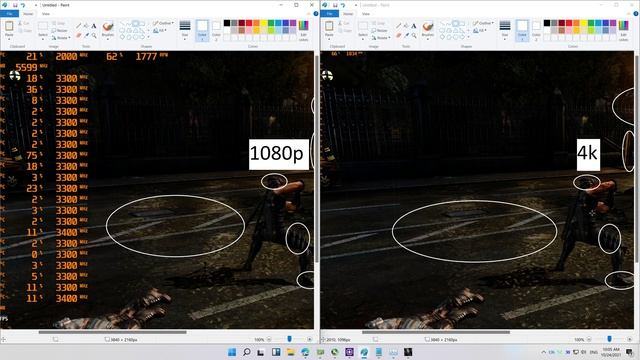Select Color 2 in 1080p Paint window
This screenshot has height=360, width=640.
coord(216,31)
